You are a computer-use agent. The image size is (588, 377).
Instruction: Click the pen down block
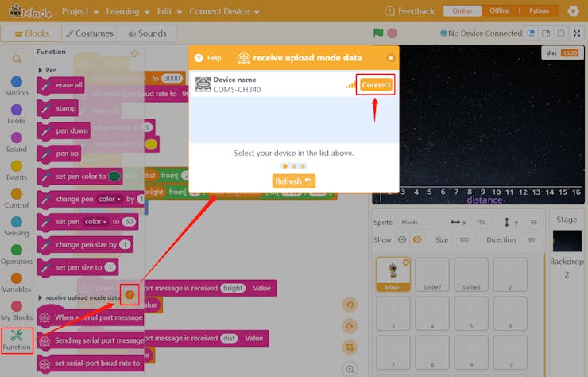64,131
